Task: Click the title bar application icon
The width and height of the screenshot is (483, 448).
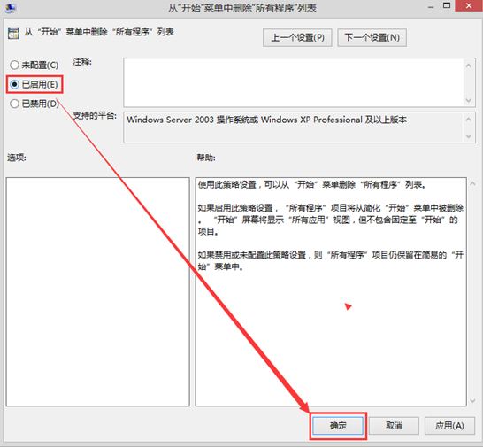Action: 11,8
